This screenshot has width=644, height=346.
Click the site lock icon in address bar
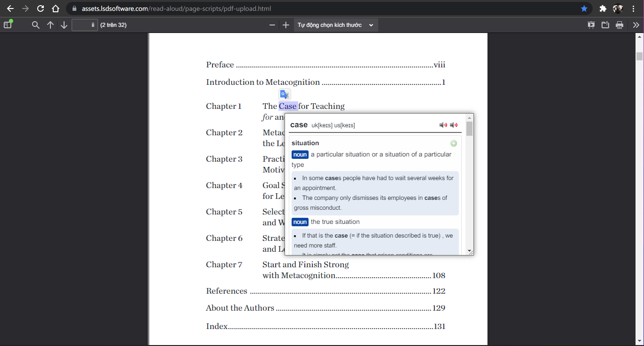(74, 8)
